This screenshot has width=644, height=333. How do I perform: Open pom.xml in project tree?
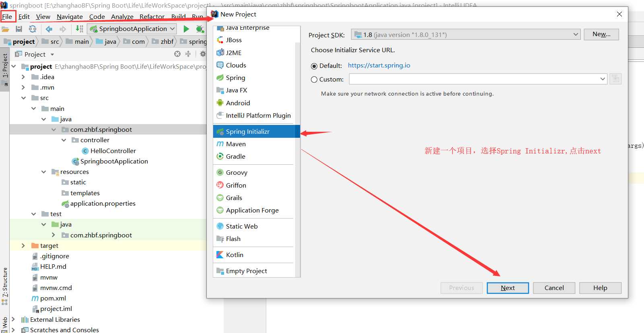[49, 298]
